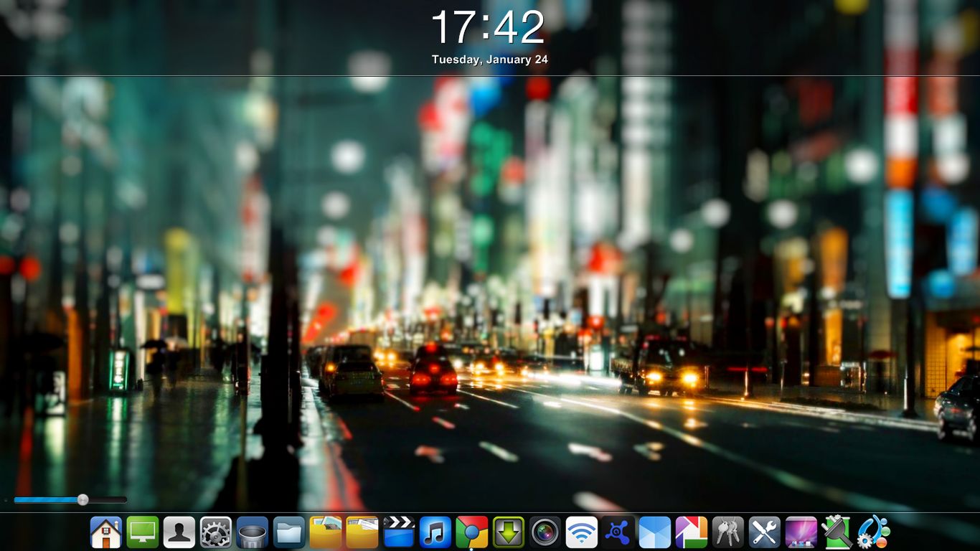Open the gear System Settings icon
This screenshot has height=551, width=980.
pyautogui.click(x=216, y=532)
